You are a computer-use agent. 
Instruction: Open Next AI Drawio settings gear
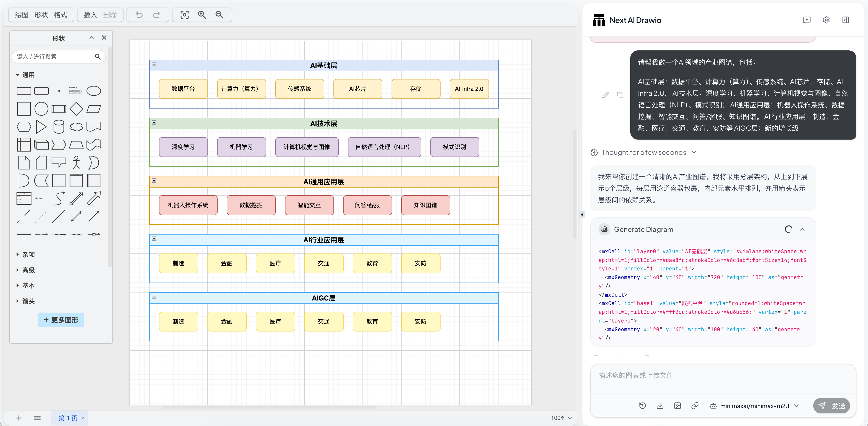(x=826, y=20)
